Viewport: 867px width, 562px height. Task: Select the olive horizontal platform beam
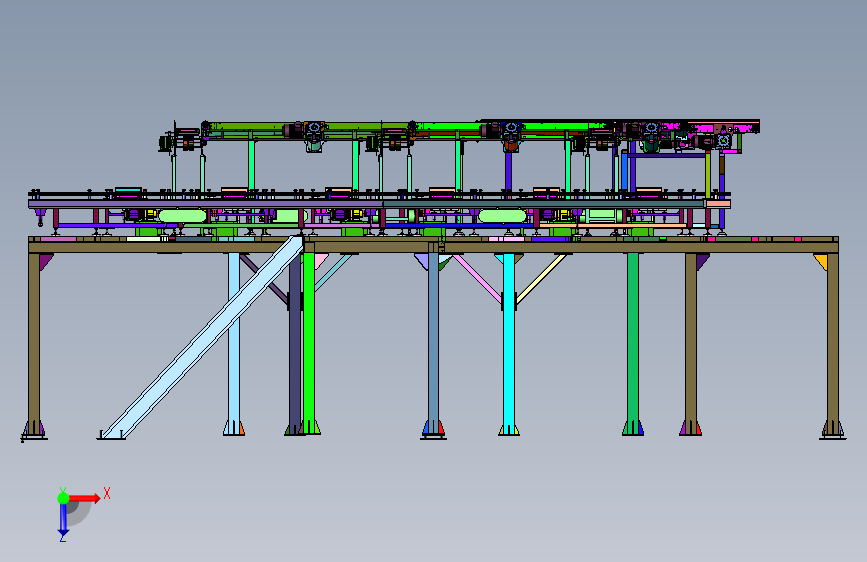[x=434, y=247]
